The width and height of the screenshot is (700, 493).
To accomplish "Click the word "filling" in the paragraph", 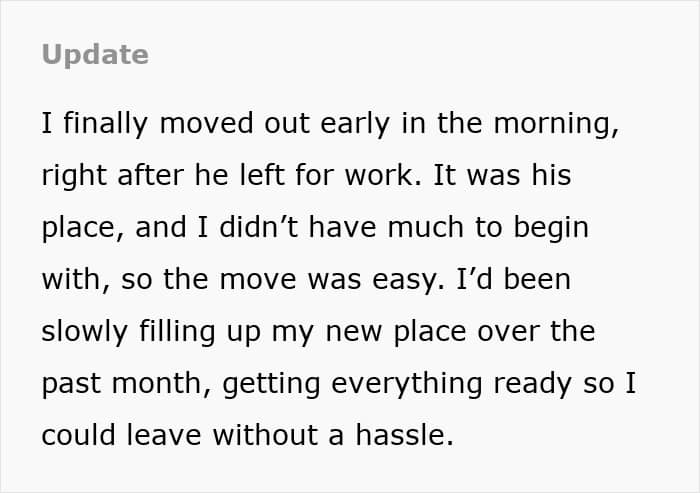I will [177, 332].
